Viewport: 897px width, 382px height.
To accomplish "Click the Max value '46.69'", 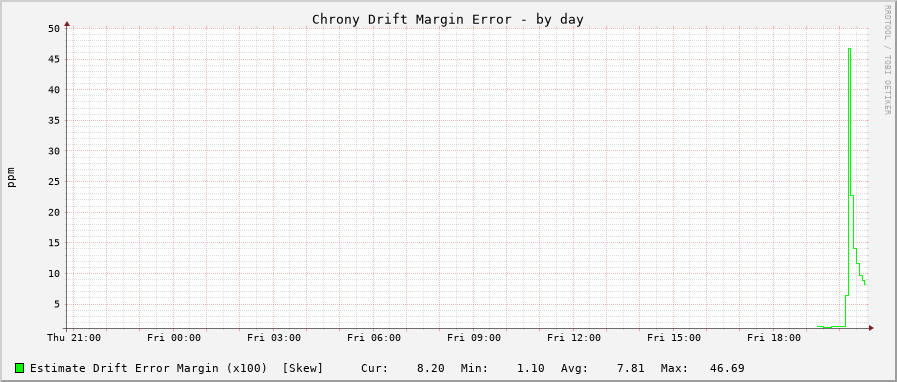I will click(x=727, y=368).
